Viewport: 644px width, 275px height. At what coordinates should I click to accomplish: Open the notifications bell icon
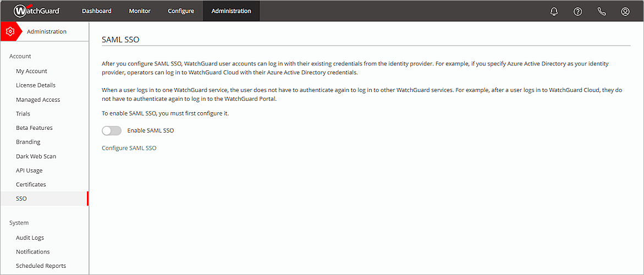click(x=554, y=11)
